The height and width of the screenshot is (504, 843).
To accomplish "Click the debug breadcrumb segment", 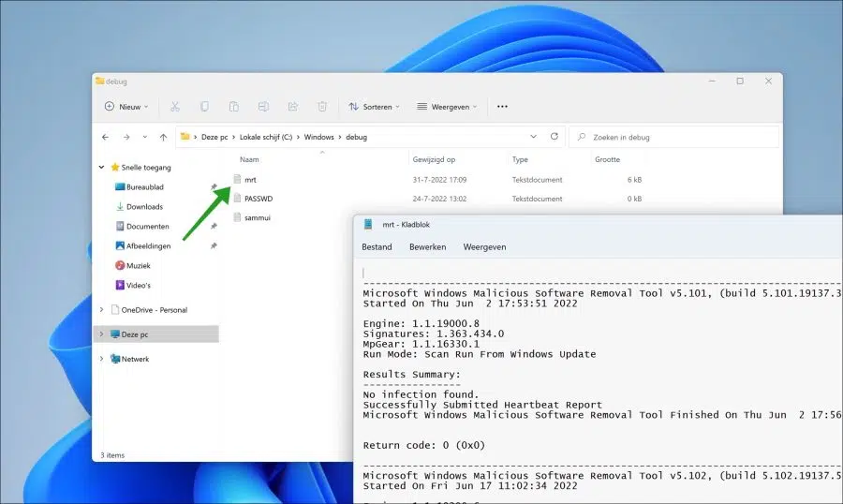I will (357, 137).
